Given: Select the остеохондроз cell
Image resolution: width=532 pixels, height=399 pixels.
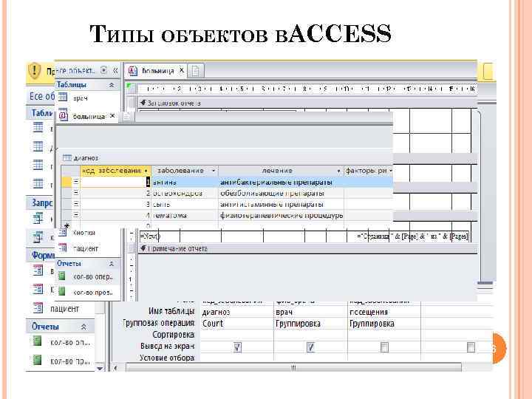Looking at the screenshot, I should 184,194.
